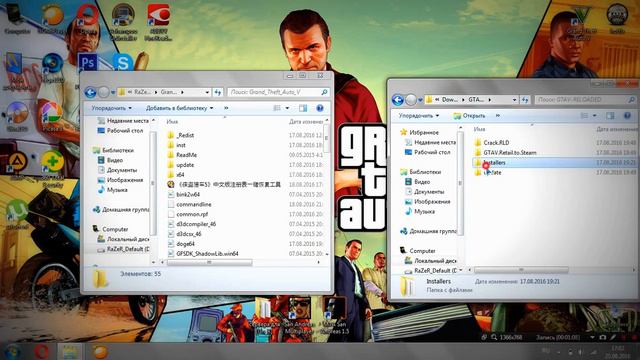Open Документы library in left window

122,170
